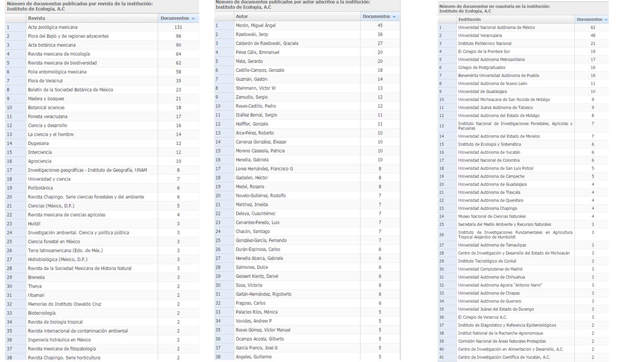
Task: Select author Calderón de Rzedowski, Graciela
Action: tap(307, 43)
